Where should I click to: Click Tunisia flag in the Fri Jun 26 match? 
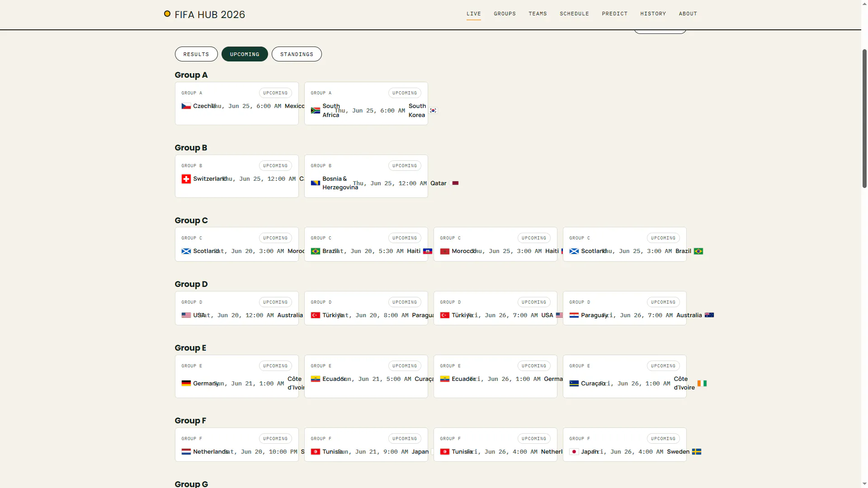tap(444, 452)
